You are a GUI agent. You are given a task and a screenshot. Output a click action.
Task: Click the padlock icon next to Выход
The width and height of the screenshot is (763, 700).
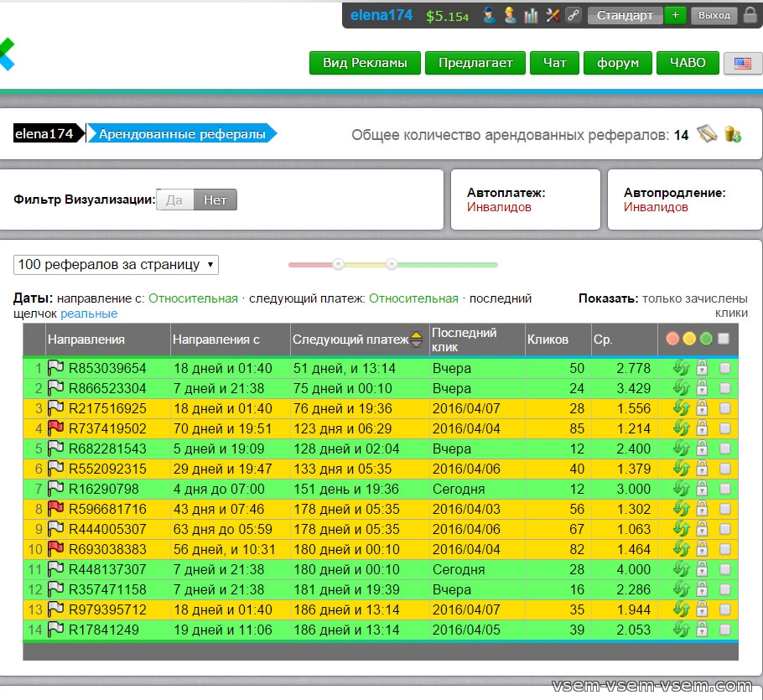(x=750, y=16)
